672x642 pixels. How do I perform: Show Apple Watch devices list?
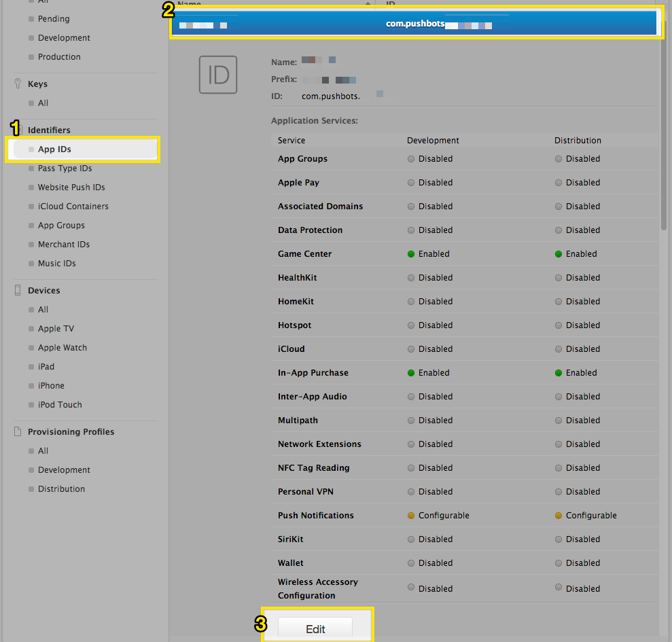coord(63,348)
